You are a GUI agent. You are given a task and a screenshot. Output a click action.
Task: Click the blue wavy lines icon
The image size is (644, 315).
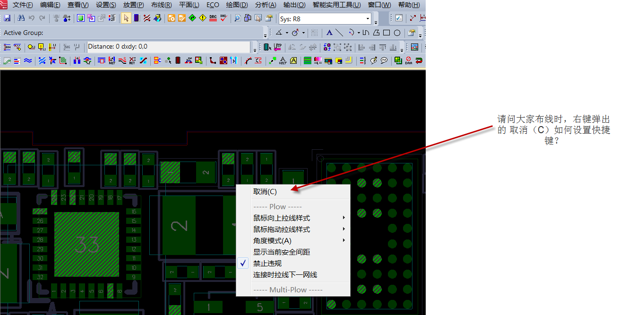tap(28, 60)
